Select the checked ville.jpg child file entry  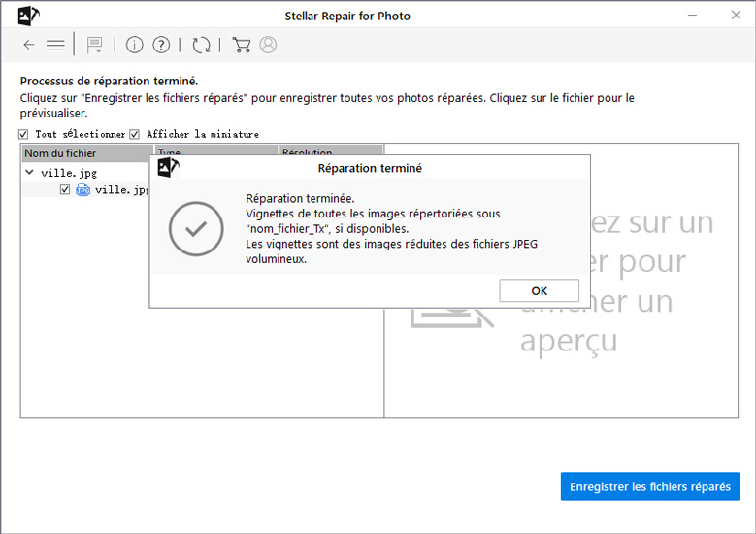pos(122,190)
